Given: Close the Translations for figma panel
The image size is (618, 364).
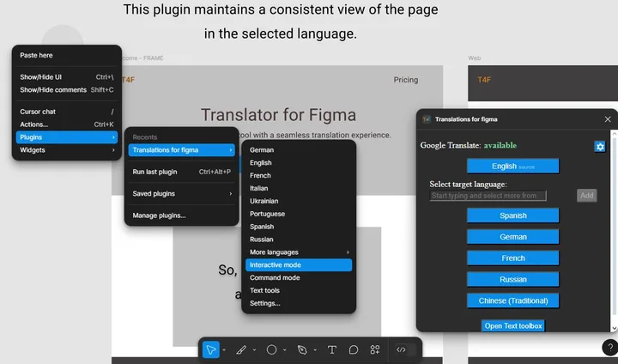Looking at the screenshot, I should (608, 119).
